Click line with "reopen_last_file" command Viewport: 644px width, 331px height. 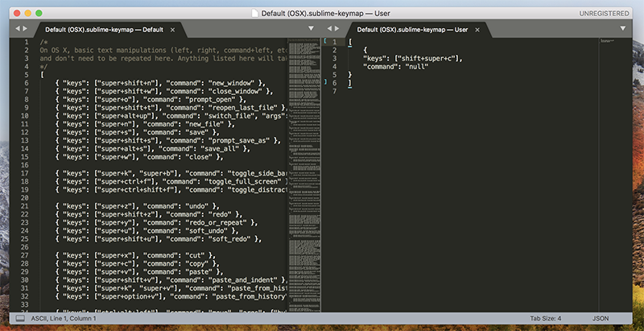(170, 108)
